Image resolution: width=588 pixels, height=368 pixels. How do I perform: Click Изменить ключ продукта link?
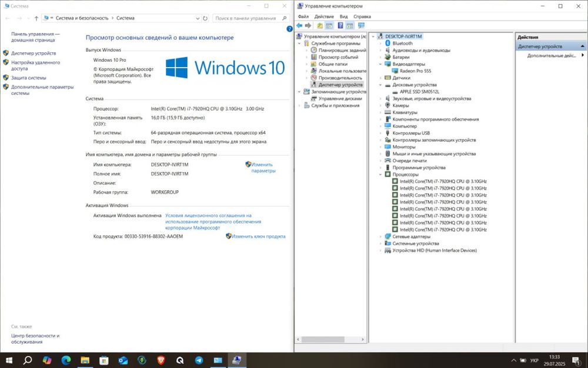[258, 237]
